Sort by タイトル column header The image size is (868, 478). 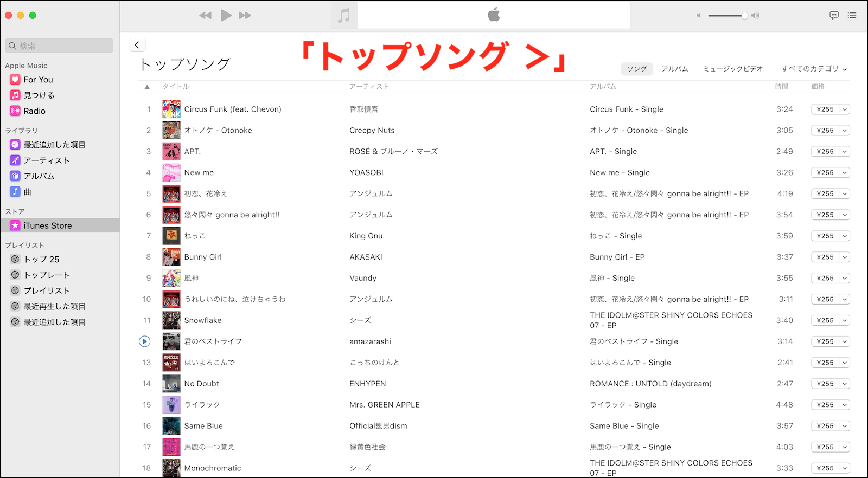(x=176, y=87)
